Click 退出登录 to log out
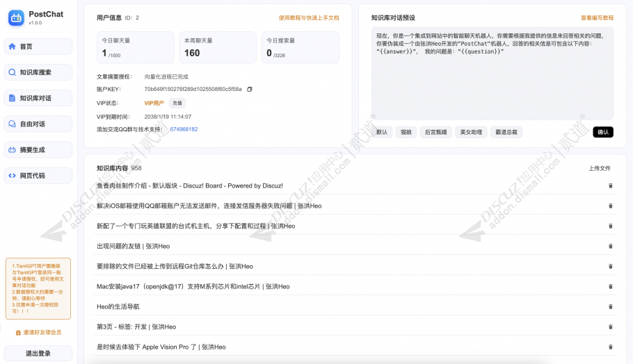Viewport: 633px width, 364px height. (38, 354)
